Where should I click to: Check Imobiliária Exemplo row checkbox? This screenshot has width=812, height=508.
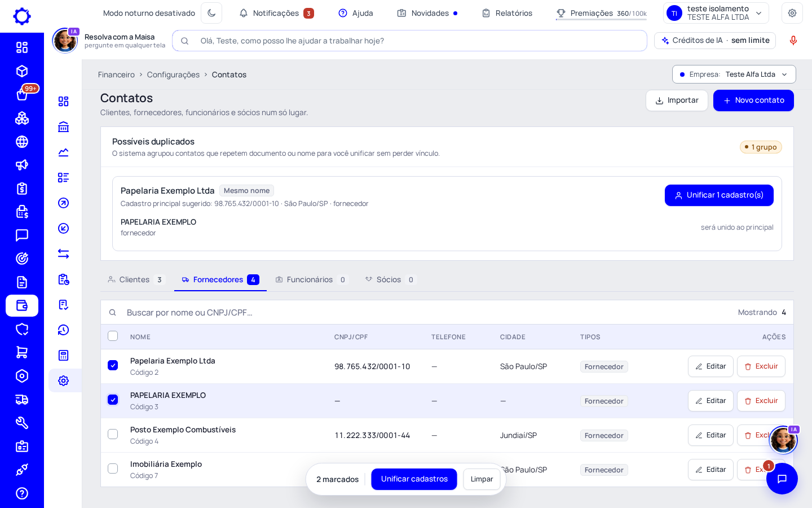113,468
